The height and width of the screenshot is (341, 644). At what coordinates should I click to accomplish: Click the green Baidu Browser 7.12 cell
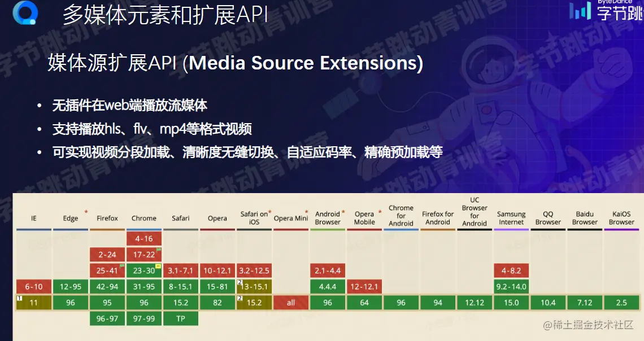(x=585, y=303)
